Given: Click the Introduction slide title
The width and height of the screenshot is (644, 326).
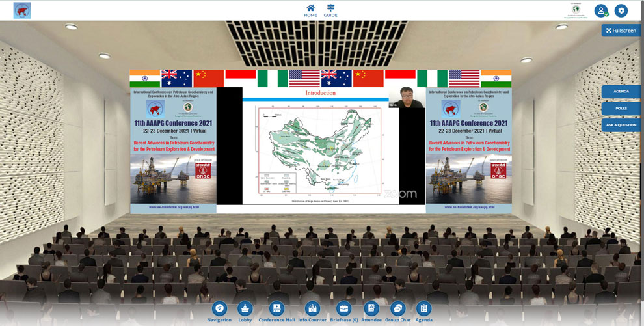Looking at the screenshot, I should [320, 93].
